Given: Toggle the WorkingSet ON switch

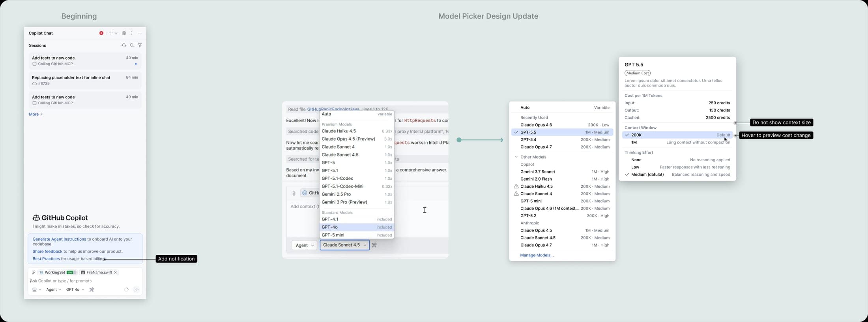Looking at the screenshot, I should click(71, 272).
